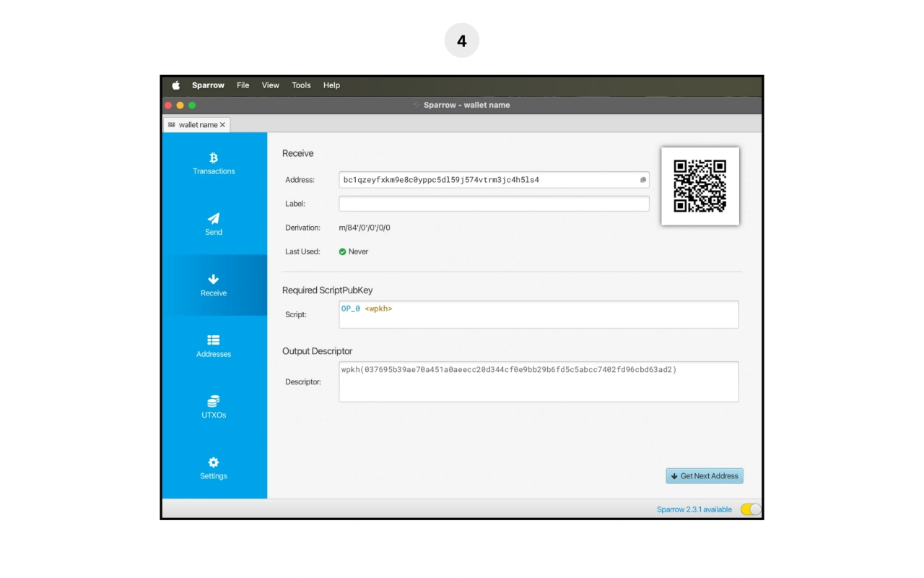924x578 pixels.
Task: Open the UTXOs sidebar section
Action: pos(214,407)
